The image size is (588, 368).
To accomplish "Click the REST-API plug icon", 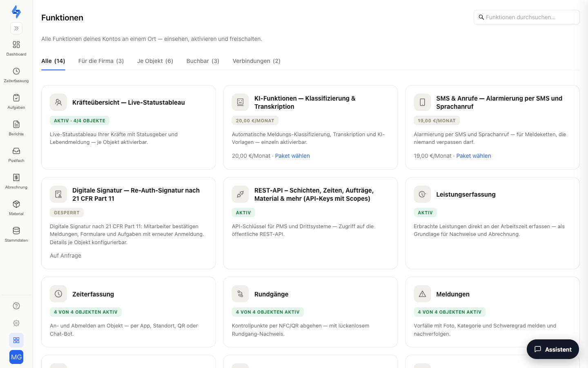I will tap(241, 194).
